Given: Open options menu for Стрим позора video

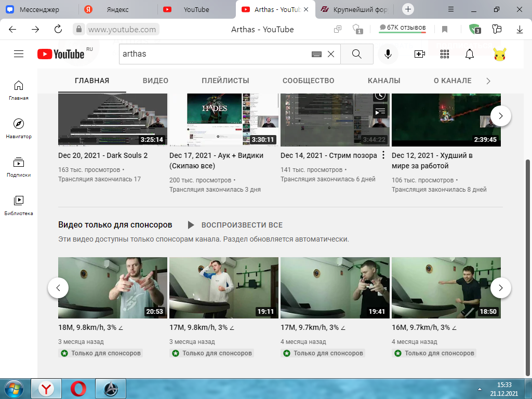Looking at the screenshot, I should (383, 155).
